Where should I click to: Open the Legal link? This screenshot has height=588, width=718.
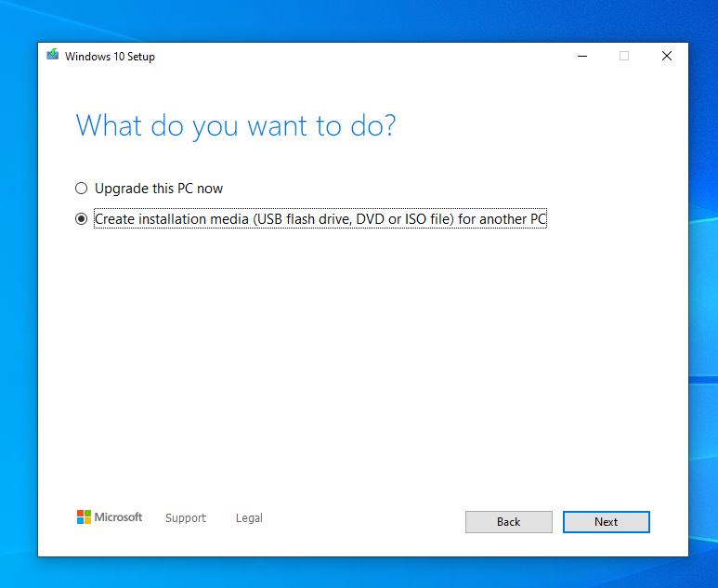[249, 518]
